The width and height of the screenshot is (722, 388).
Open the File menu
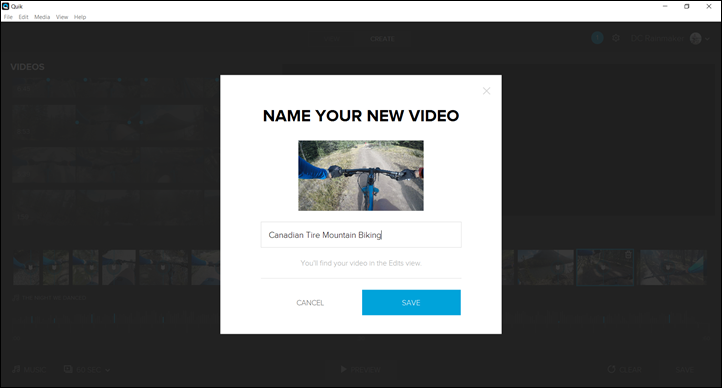point(8,17)
